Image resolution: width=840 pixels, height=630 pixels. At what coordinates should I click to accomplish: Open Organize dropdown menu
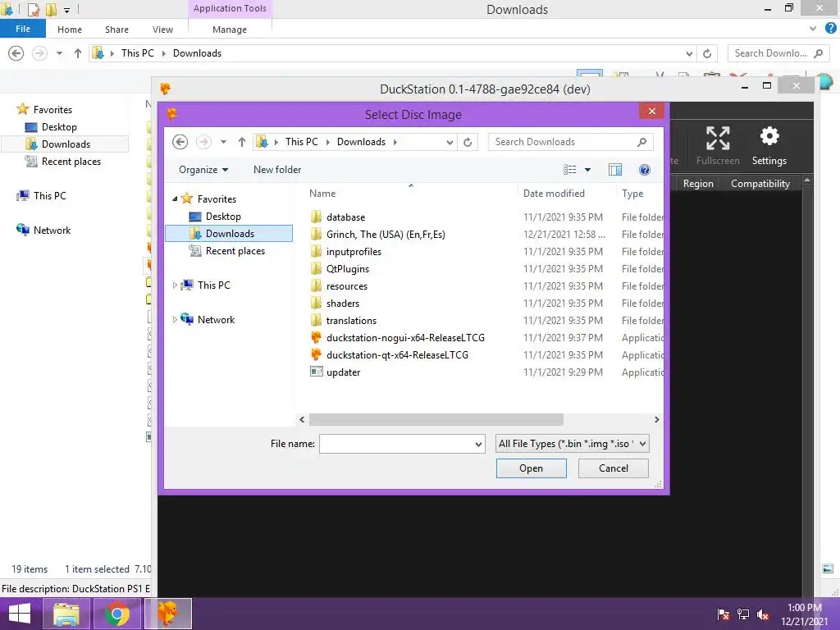pyautogui.click(x=203, y=170)
